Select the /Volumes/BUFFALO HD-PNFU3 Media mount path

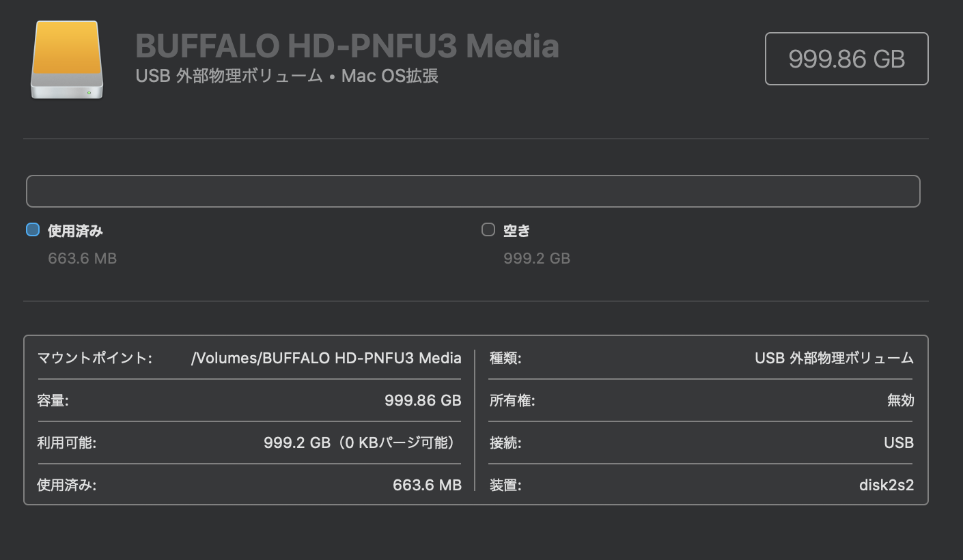326,358
